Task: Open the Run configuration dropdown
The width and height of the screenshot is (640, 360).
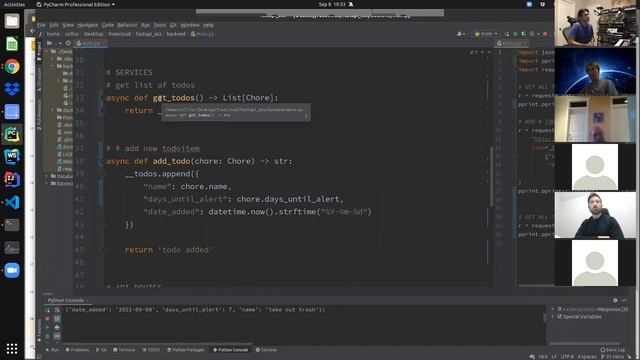Action: click(486, 34)
